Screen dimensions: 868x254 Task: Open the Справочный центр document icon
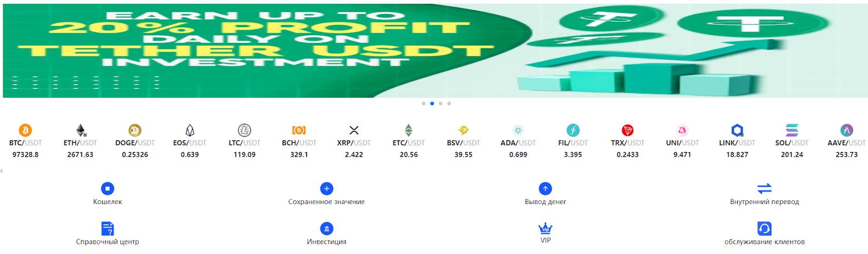pos(107,228)
